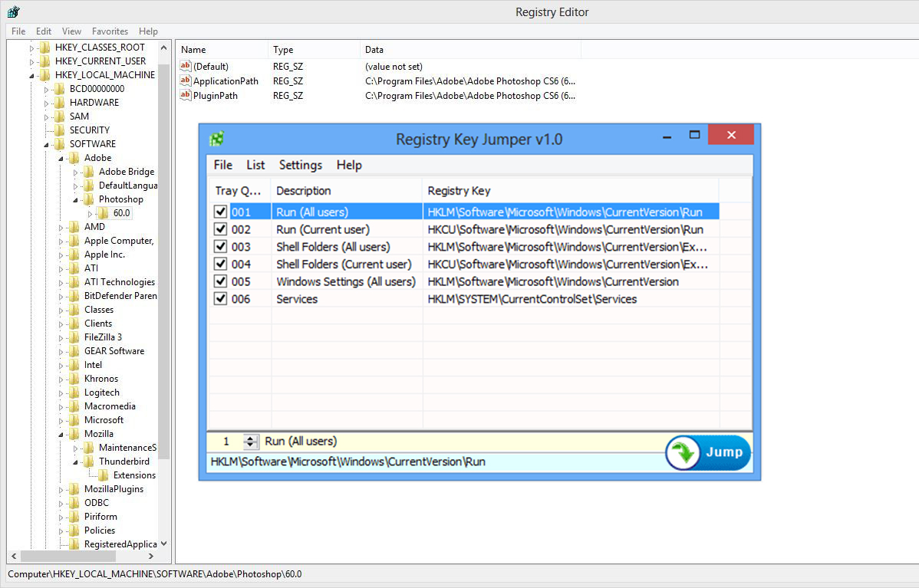Click the Intel key folder icon
This screenshot has width=919, height=588.
74,365
